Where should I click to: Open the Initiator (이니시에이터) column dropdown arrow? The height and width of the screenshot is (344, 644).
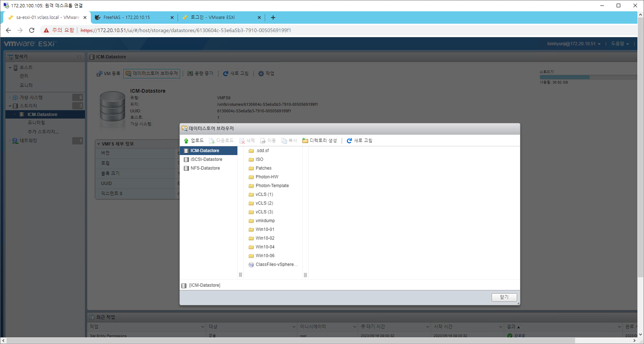(x=354, y=327)
